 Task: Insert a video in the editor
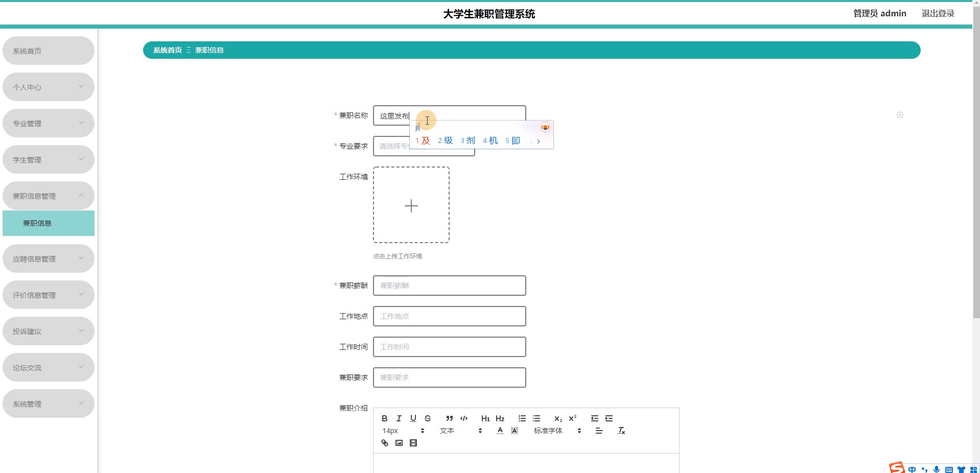413,443
